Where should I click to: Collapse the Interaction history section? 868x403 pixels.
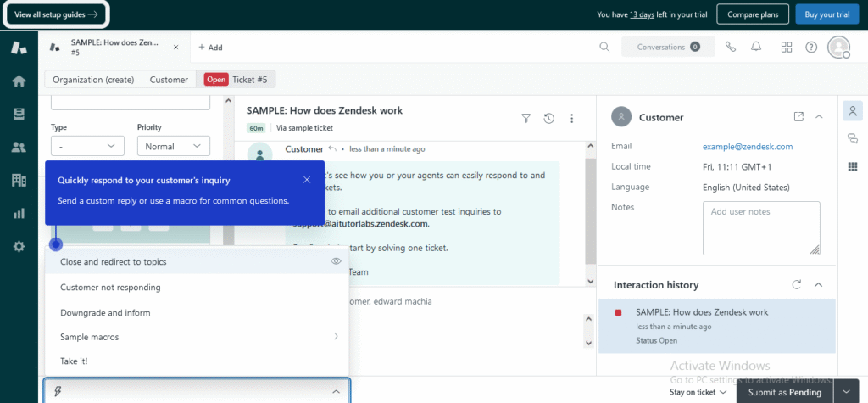pyautogui.click(x=819, y=284)
